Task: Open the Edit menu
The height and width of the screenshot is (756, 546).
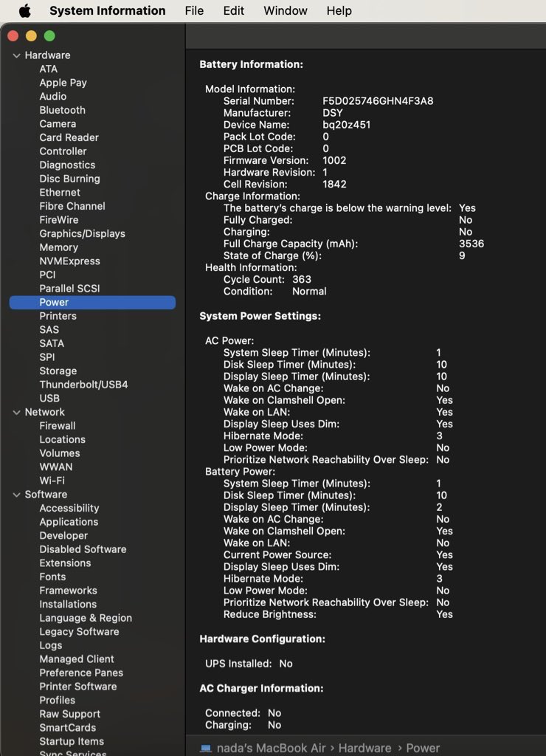Action: point(234,10)
